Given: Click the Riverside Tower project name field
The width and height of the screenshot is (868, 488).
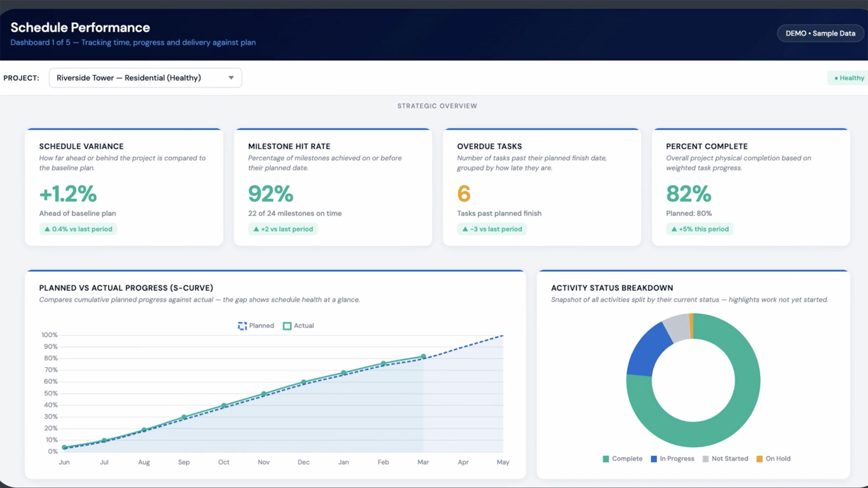Looking at the screenshot, I should tap(145, 78).
